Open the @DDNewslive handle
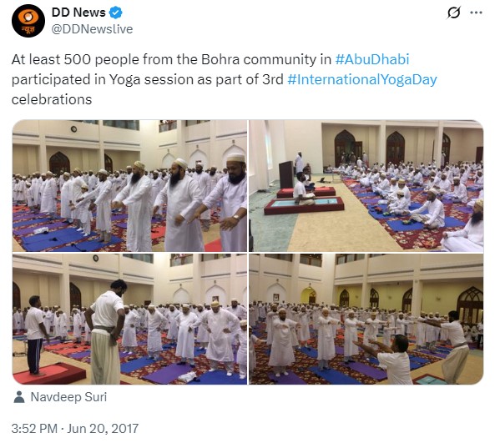The height and width of the screenshot is (448, 495). tap(92, 29)
